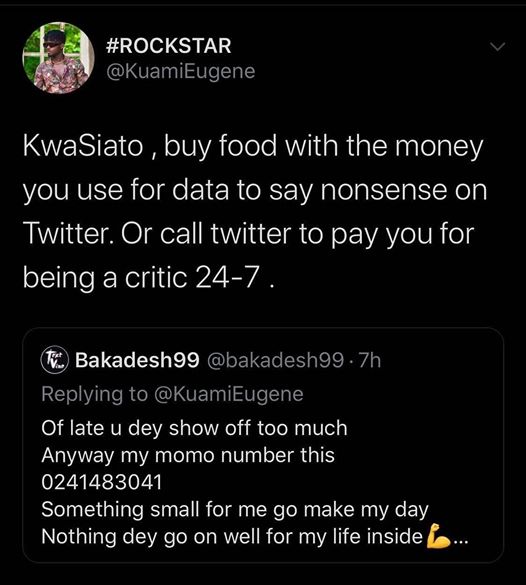The height and width of the screenshot is (585, 526).
Task: Click the Bakadesh99 avatar icon
Action: coord(54,361)
